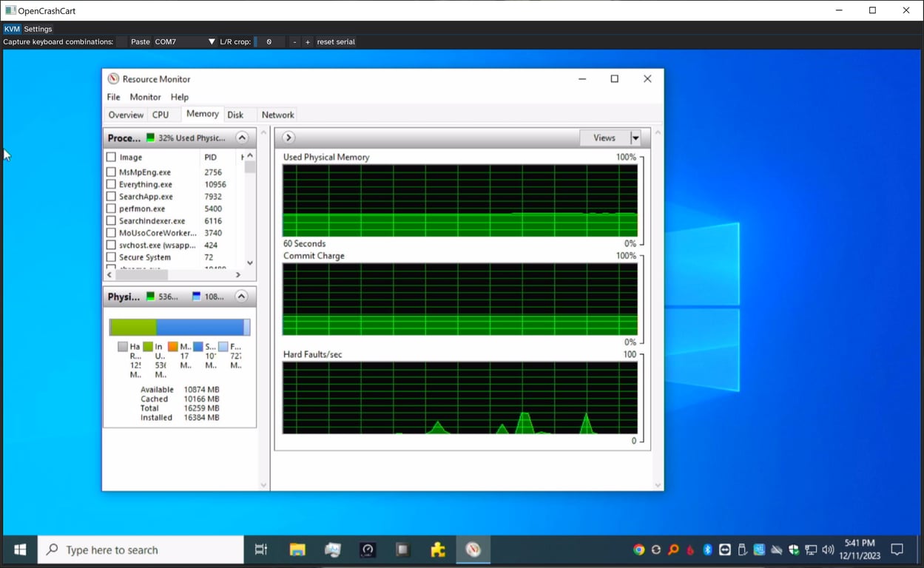The width and height of the screenshot is (924, 568).
Task: Click the volume speaker tray icon
Action: click(828, 550)
